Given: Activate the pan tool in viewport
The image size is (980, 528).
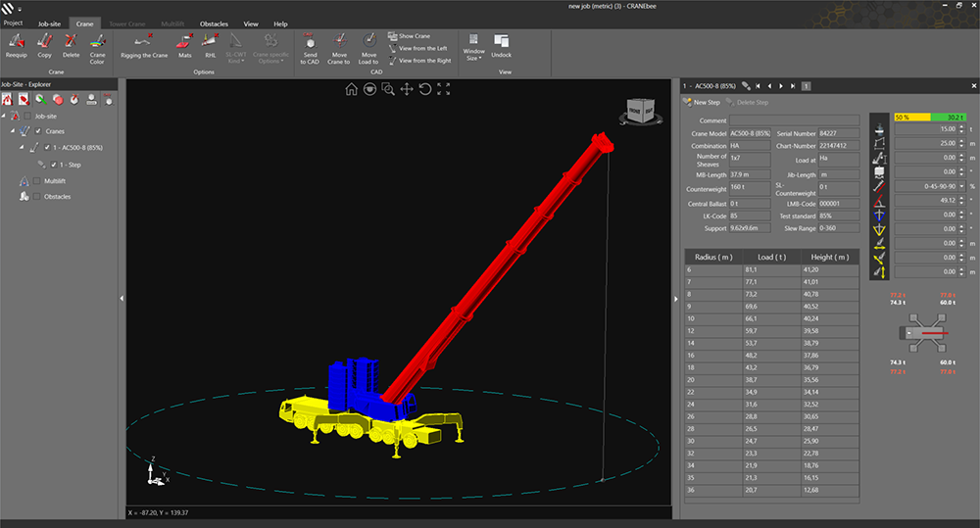Looking at the screenshot, I should pyautogui.click(x=407, y=89).
